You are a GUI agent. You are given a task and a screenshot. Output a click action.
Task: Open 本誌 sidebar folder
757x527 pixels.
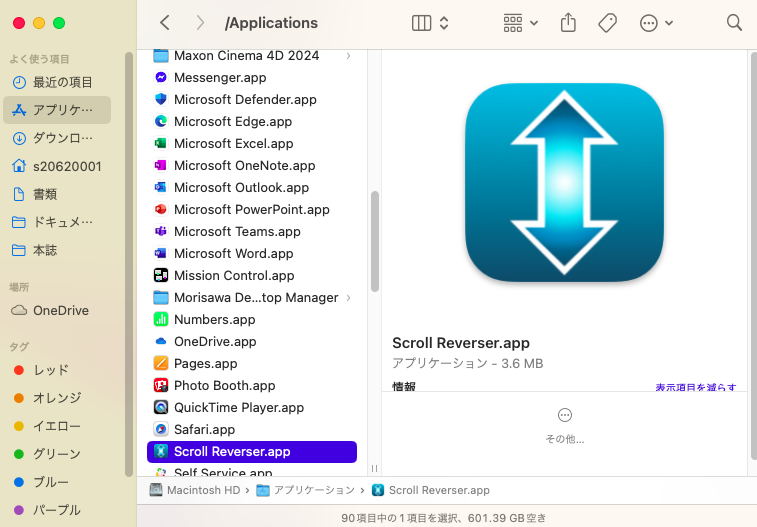coord(57,250)
